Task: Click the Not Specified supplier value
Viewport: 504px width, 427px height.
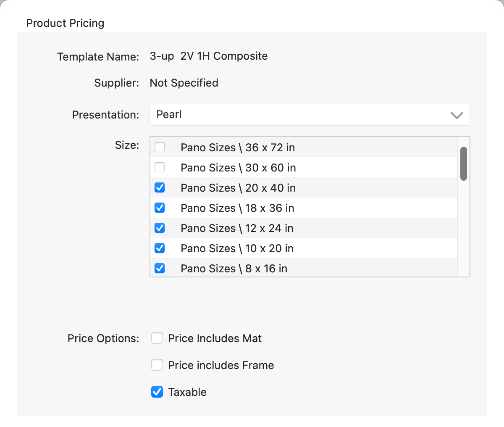Action: (184, 83)
